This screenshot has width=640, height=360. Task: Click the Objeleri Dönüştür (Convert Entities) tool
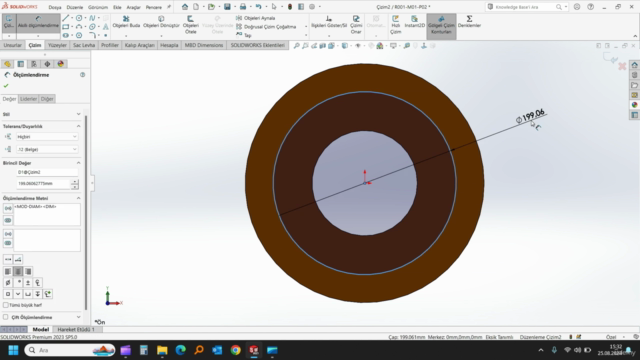coord(161,22)
